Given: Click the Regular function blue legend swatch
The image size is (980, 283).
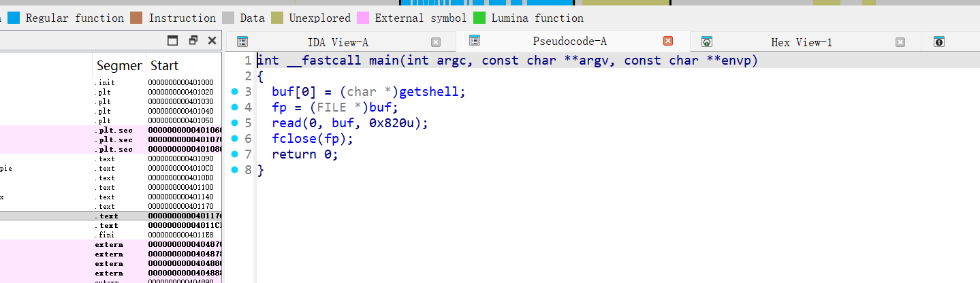Looking at the screenshot, I should click(x=14, y=18).
